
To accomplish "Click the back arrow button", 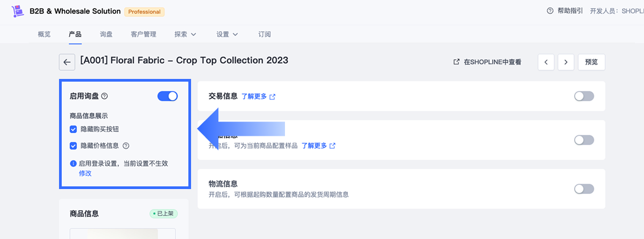I will tap(67, 62).
